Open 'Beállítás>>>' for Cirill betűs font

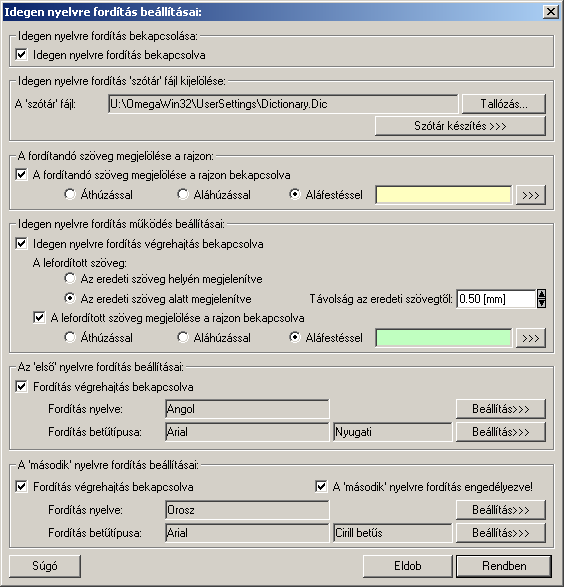(500, 532)
